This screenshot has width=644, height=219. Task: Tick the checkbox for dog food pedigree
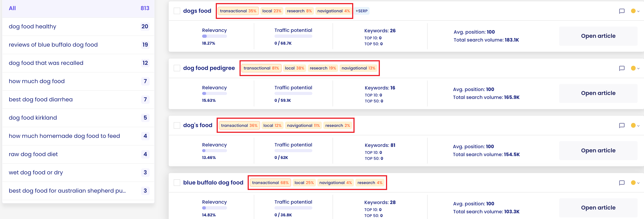(x=177, y=68)
